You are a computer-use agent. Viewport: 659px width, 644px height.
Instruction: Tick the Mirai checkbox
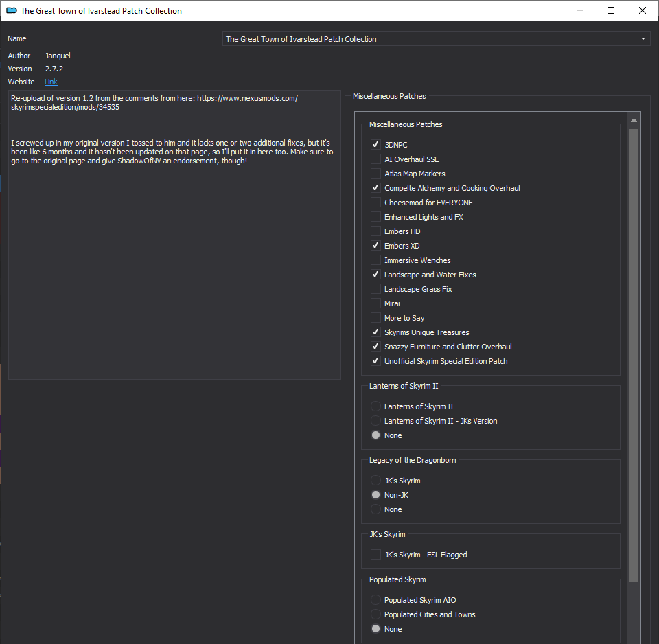[375, 303]
